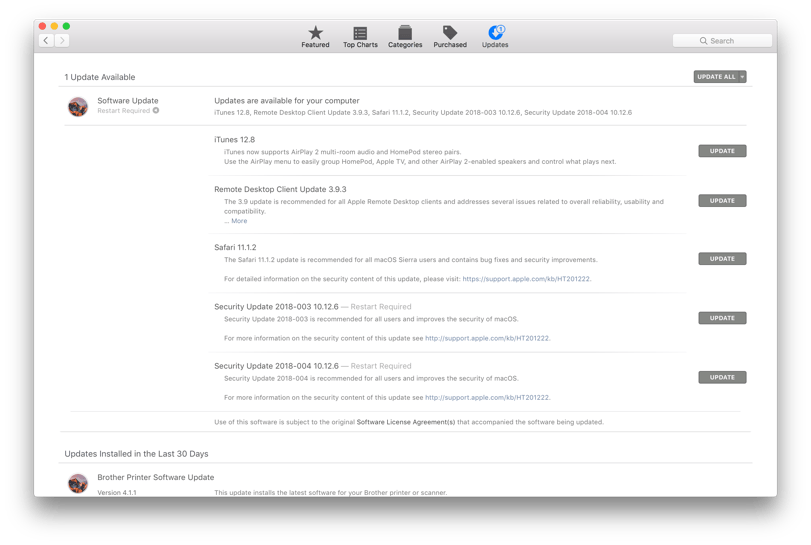The image size is (811, 545).
Task: Click the Version 4.1.1 label
Action: pyautogui.click(x=117, y=492)
